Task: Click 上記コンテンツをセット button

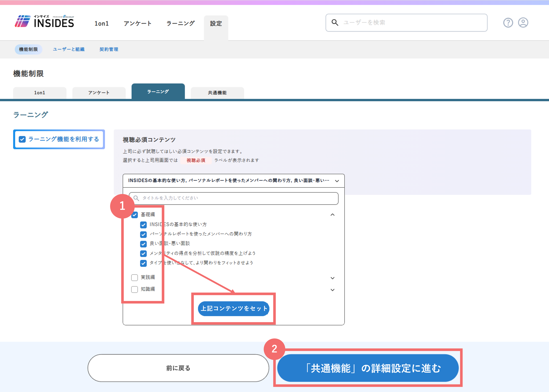Action: click(x=234, y=309)
